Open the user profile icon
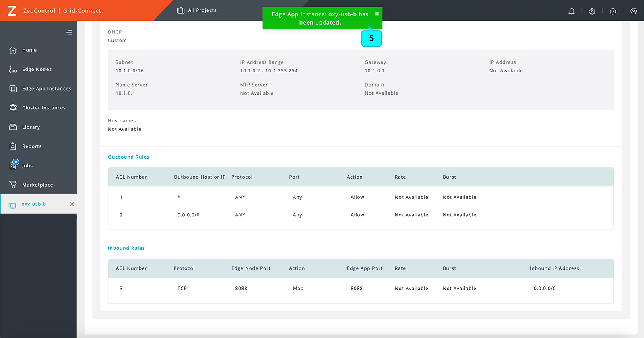 click(634, 11)
